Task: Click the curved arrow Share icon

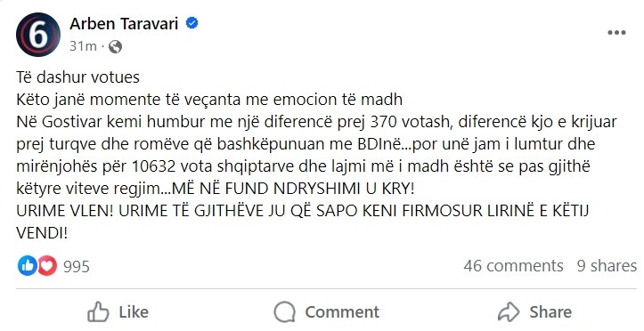Action: coord(509,312)
